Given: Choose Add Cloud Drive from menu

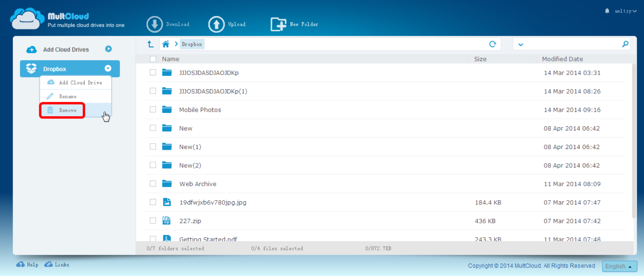Looking at the screenshot, I should point(75,82).
